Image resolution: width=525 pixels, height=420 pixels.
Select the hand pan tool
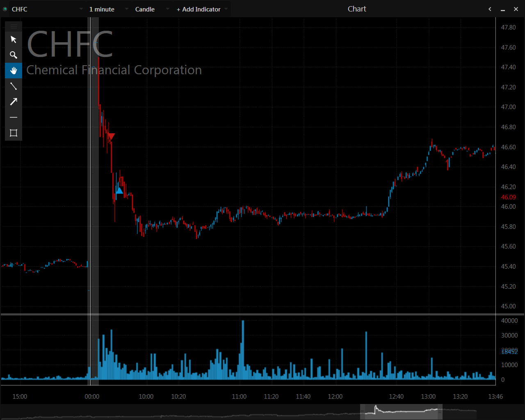14,71
